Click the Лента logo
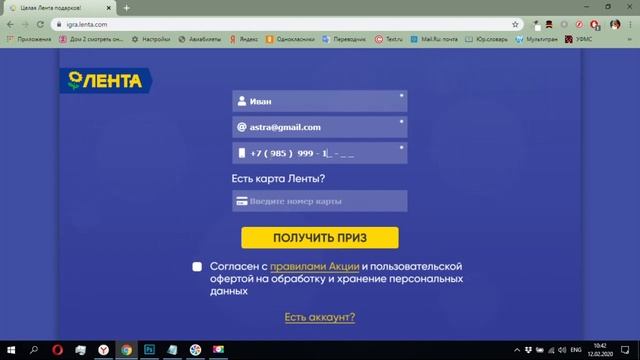 [106, 80]
